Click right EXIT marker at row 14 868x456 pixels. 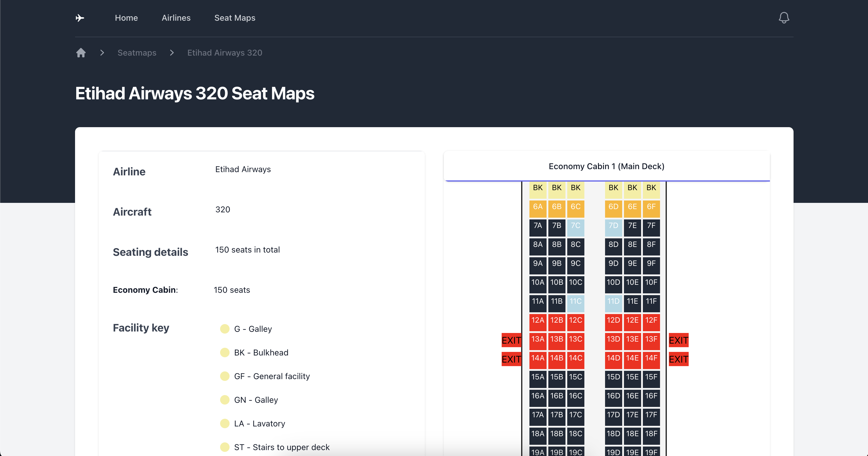[x=679, y=359]
